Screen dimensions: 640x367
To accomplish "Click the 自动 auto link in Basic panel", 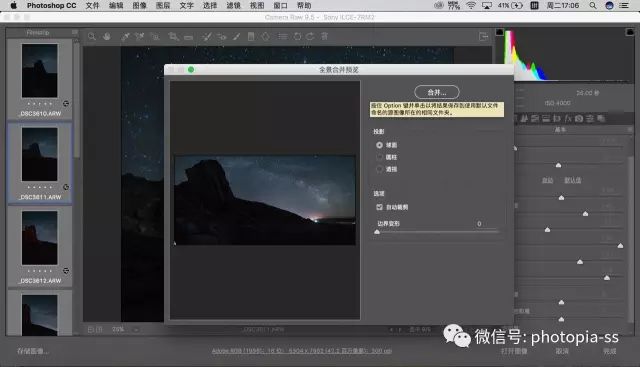I will 547,180.
